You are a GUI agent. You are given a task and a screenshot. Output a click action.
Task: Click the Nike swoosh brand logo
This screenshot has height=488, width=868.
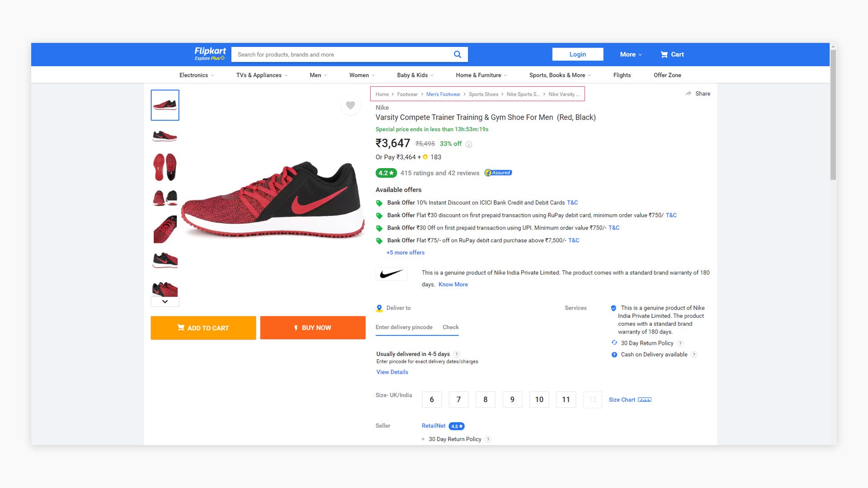point(392,274)
